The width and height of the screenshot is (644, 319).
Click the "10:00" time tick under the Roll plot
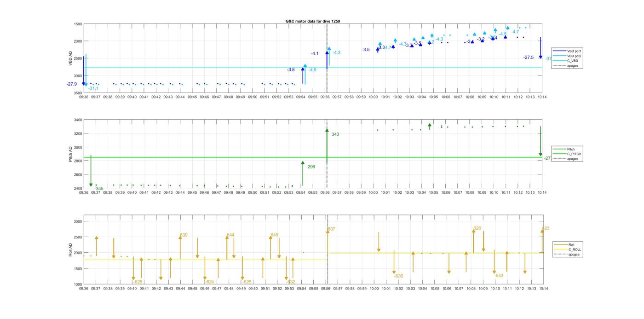374,289
